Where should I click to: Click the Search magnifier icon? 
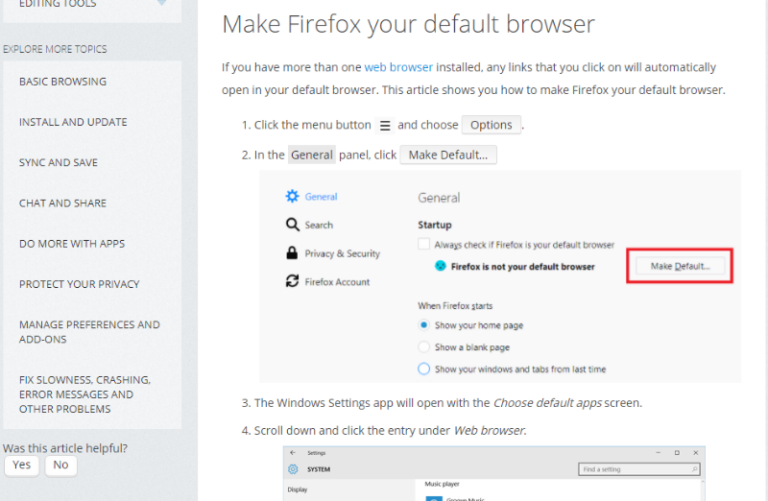pyautogui.click(x=292, y=225)
